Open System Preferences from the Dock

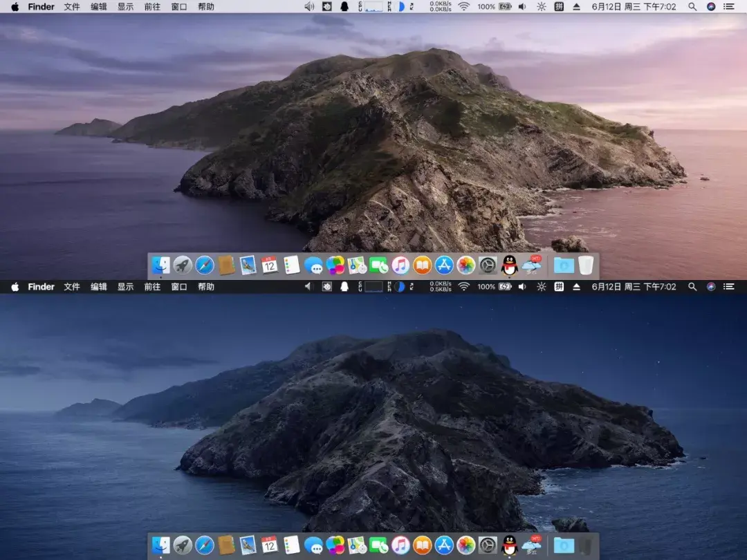pyautogui.click(x=488, y=265)
